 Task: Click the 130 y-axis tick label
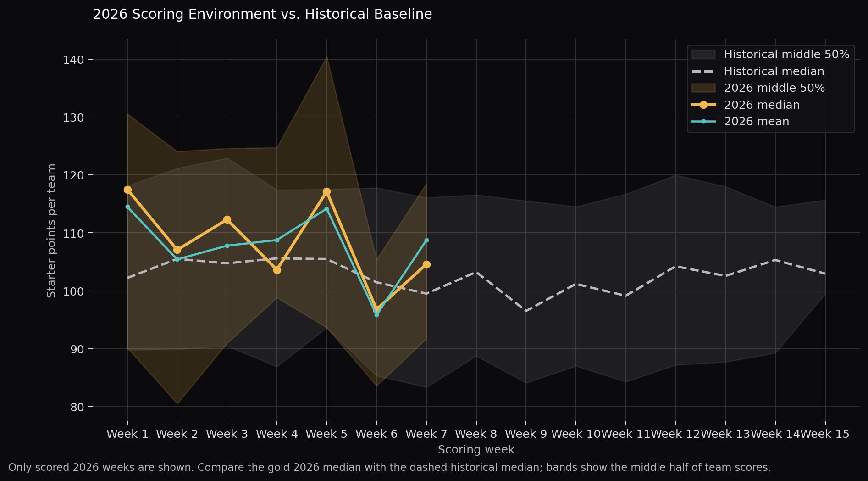click(x=73, y=117)
